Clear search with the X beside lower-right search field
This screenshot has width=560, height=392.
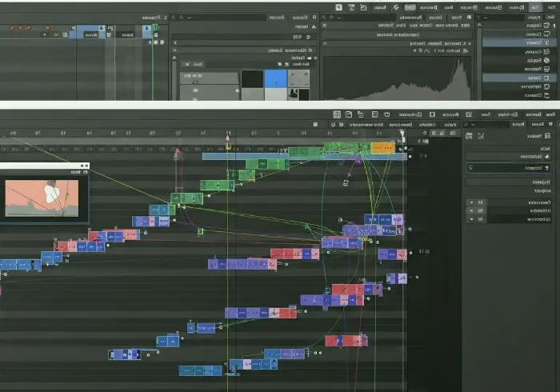466,124
